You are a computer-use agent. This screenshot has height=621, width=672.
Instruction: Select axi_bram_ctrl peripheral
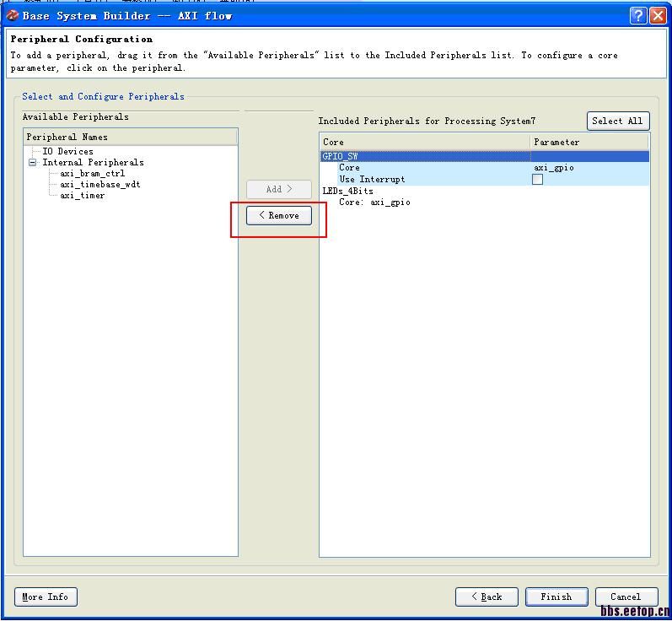click(92, 173)
